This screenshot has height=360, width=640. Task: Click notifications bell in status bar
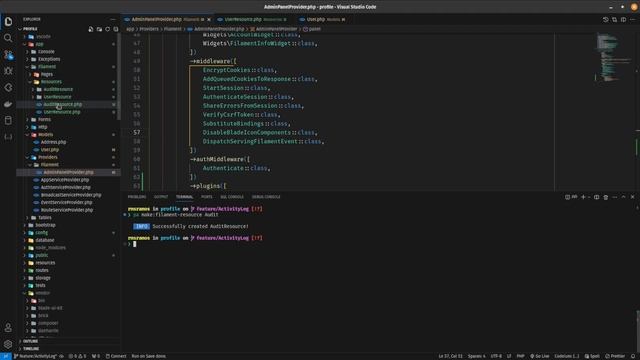pyautogui.click(x=634, y=356)
